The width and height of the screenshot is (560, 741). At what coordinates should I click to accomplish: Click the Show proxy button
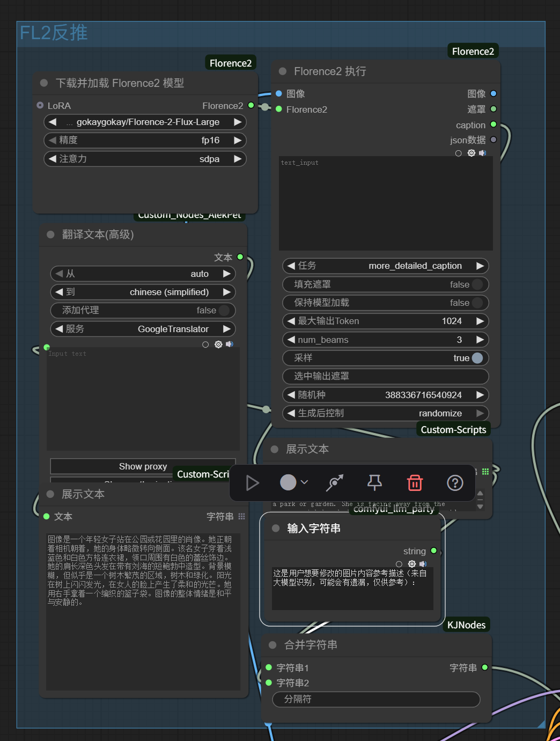(x=143, y=466)
